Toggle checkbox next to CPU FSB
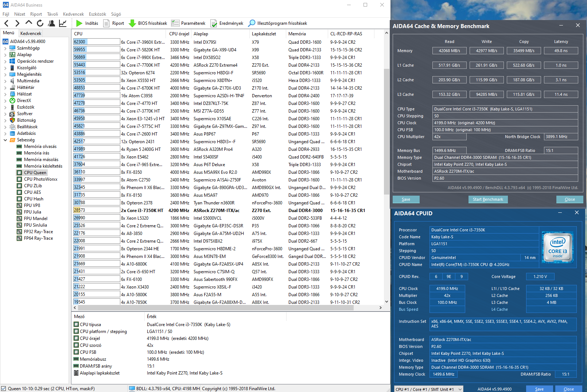Screen dimensions: 587x392 point(76,352)
